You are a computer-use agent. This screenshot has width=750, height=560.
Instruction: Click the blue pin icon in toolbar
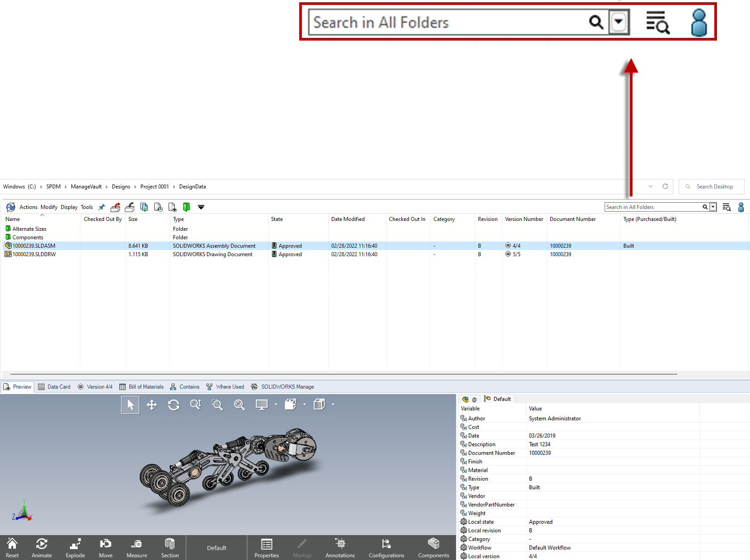(102, 207)
